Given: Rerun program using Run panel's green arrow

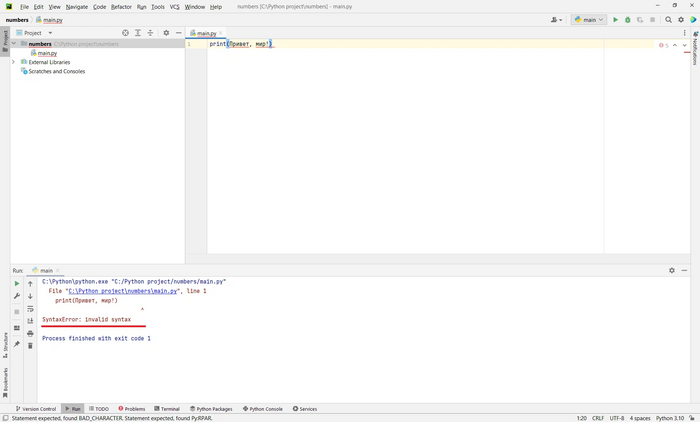Looking at the screenshot, I should point(17,284).
